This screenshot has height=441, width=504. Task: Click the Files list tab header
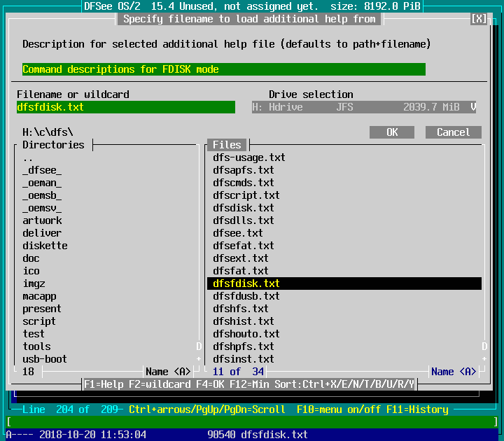[x=227, y=145]
